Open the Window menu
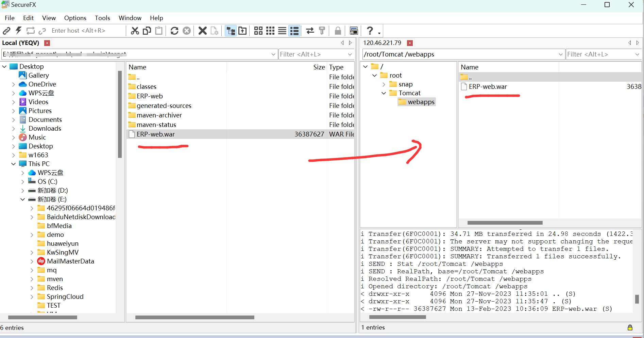Image resolution: width=644 pixels, height=338 pixels. 130,18
